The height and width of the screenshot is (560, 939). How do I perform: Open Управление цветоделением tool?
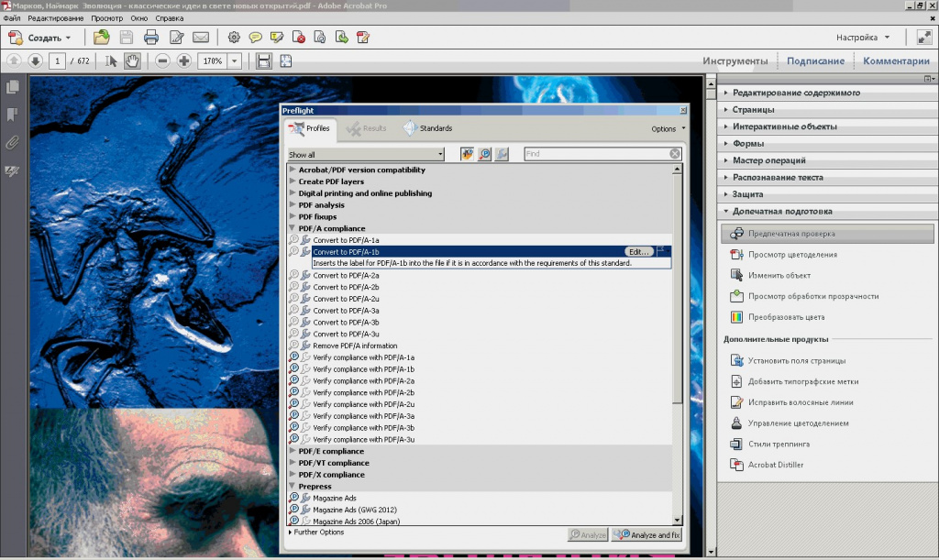[798, 423]
